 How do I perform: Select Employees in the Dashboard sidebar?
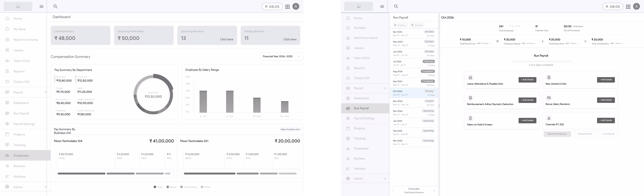tap(25, 155)
